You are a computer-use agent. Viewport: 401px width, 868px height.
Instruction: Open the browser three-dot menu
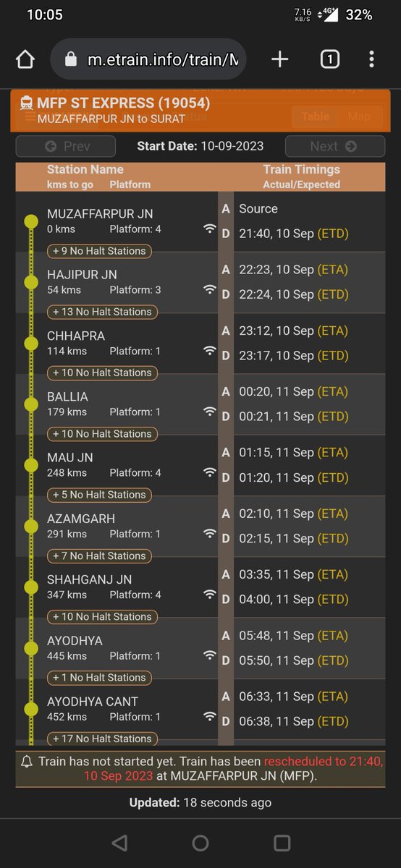pos(371,59)
